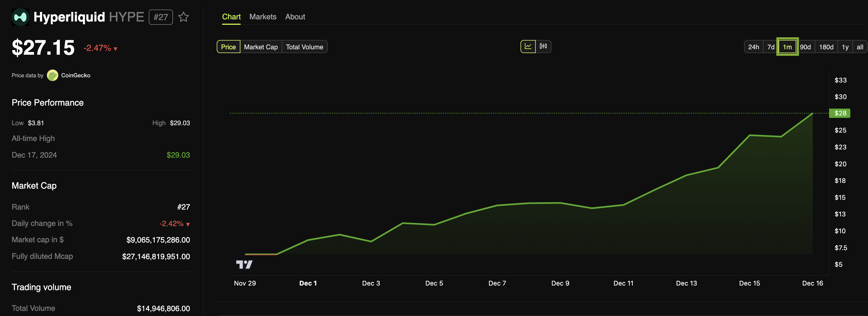Select the 1m time range toggle

(x=787, y=47)
